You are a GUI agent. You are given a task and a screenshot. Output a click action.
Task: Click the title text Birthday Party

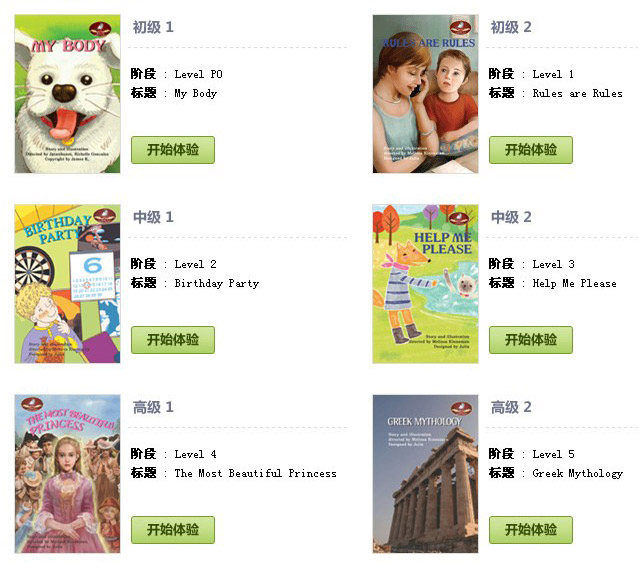tap(217, 284)
